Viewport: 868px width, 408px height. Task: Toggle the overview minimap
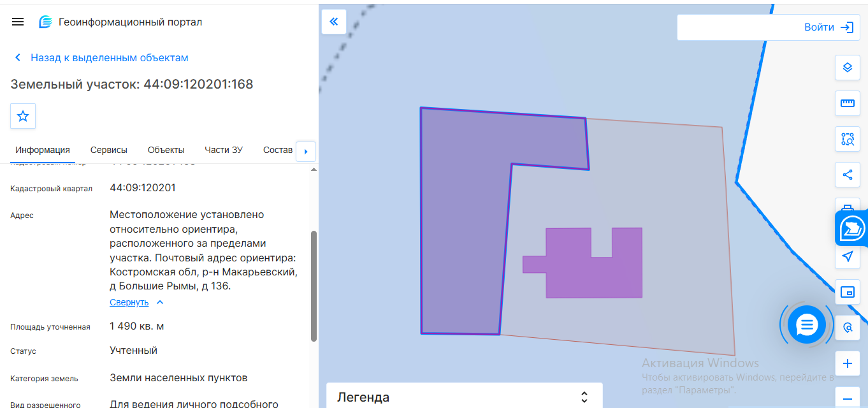(847, 292)
